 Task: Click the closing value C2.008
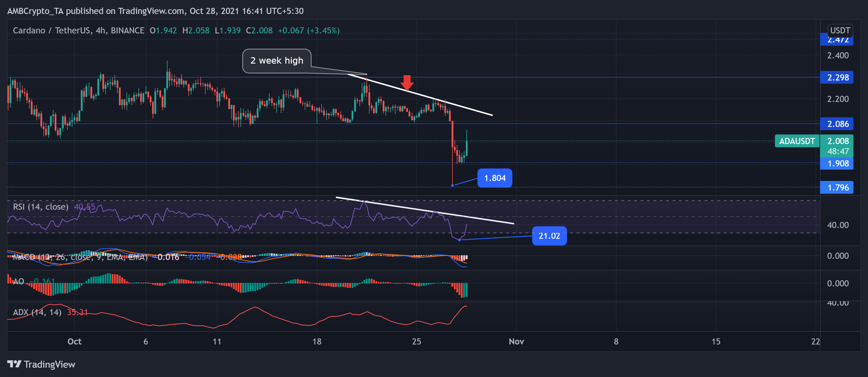pos(259,30)
